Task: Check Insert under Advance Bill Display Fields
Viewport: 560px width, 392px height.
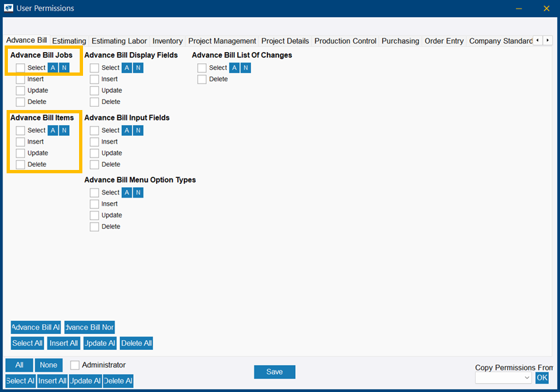Action: (x=94, y=79)
